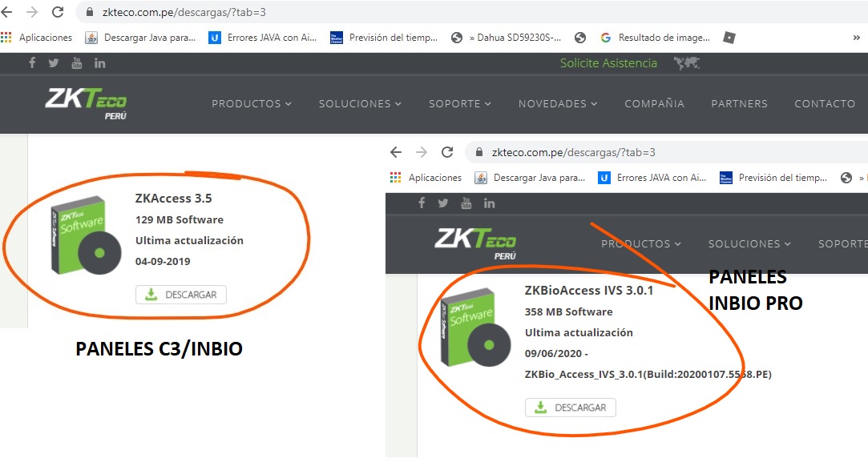
Task: Open YouTube icon in inset site header
Action: click(466, 203)
